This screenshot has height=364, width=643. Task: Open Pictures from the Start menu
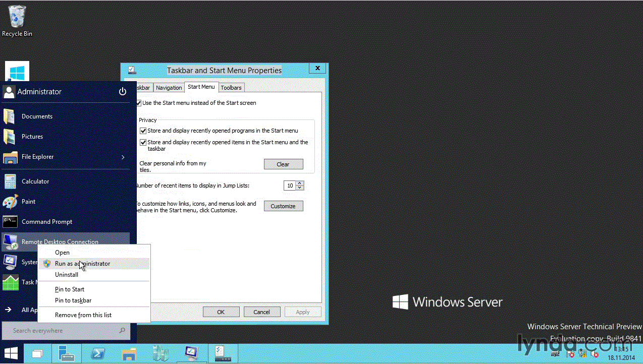pyautogui.click(x=66, y=137)
